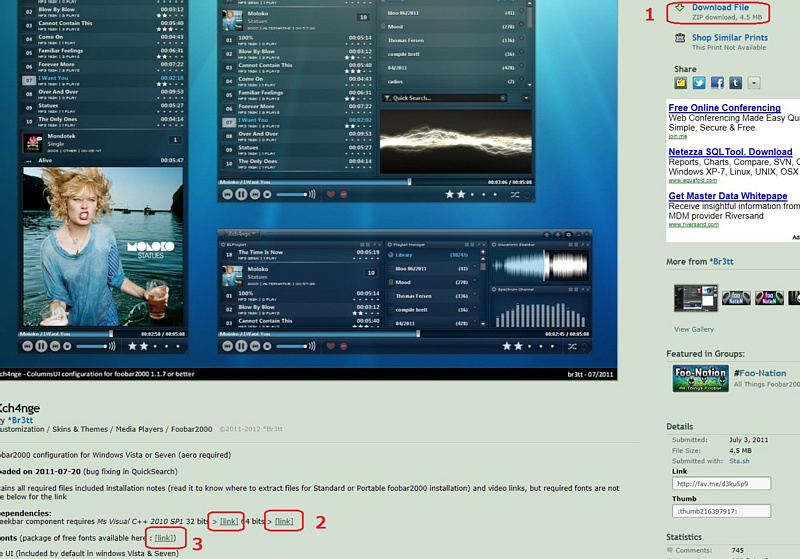Open Netezza SQL Tool Download ad

coord(730,151)
